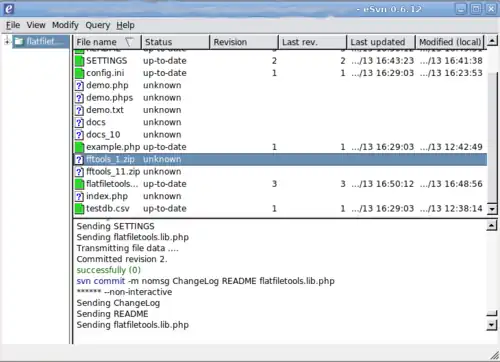This screenshot has width=500, height=362.
Task: Open the File menu
Action: pos(13,25)
